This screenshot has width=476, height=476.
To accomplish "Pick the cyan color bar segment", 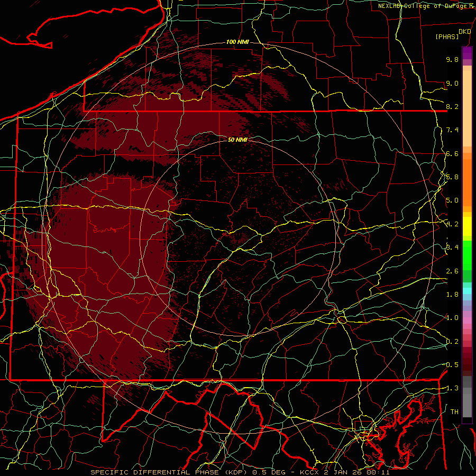I will point(467,291).
